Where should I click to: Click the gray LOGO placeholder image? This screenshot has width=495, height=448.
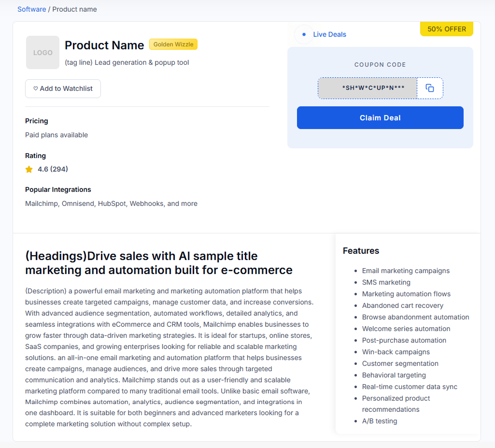(x=42, y=52)
